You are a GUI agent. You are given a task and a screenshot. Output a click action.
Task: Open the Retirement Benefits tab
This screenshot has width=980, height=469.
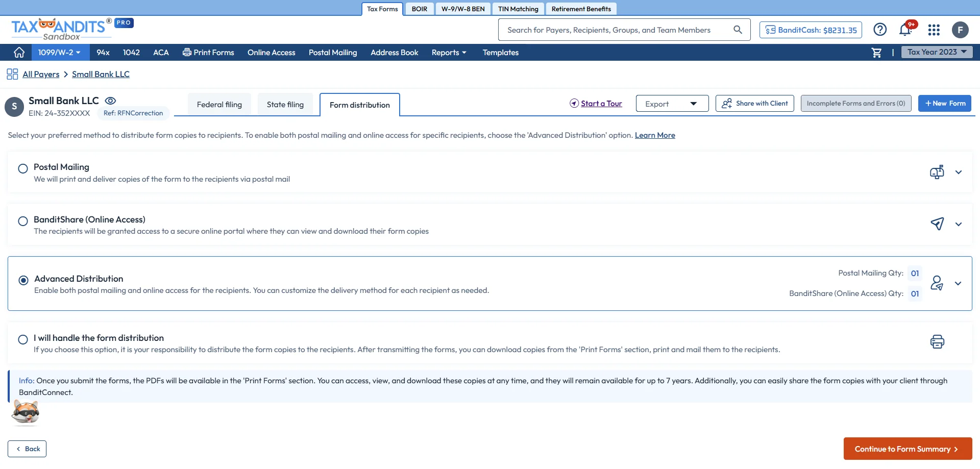pos(581,9)
